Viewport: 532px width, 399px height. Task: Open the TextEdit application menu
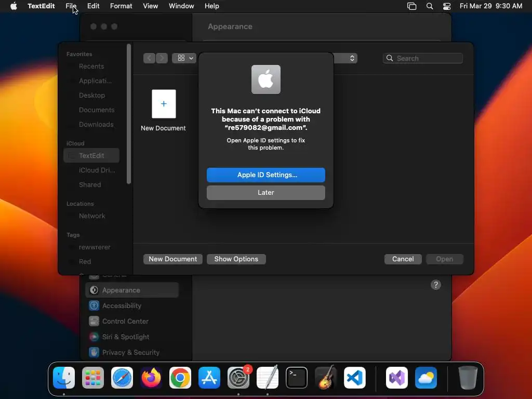coord(41,6)
